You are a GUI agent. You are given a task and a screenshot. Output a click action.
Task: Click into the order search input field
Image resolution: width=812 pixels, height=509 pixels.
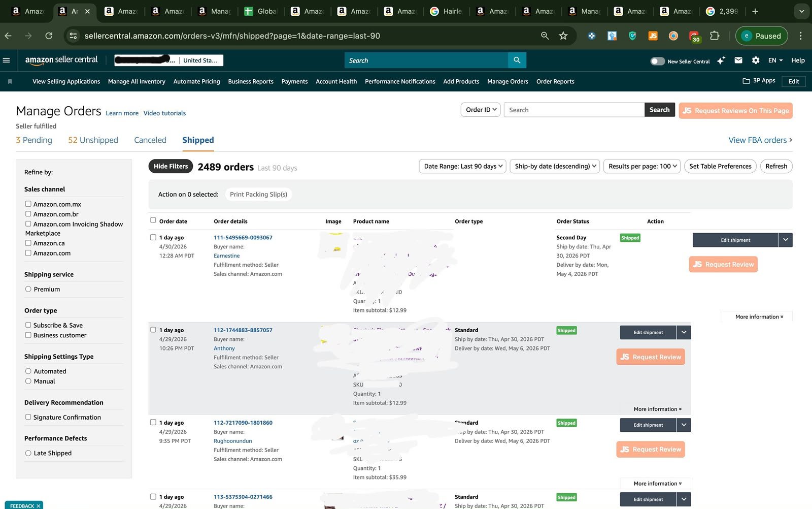pyautogui.click(x=574, y=110)
